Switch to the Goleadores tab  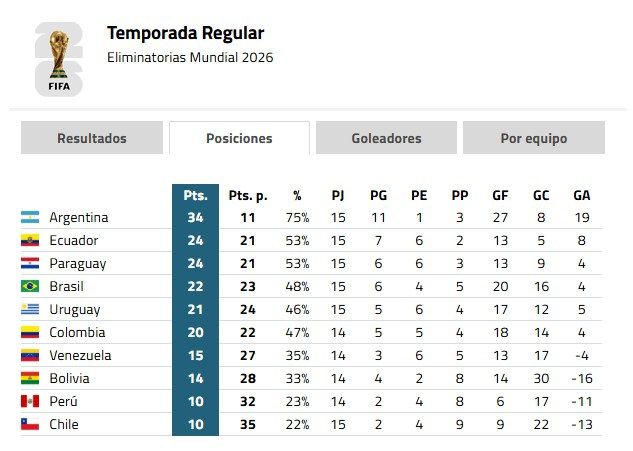(x=386, y=138)
